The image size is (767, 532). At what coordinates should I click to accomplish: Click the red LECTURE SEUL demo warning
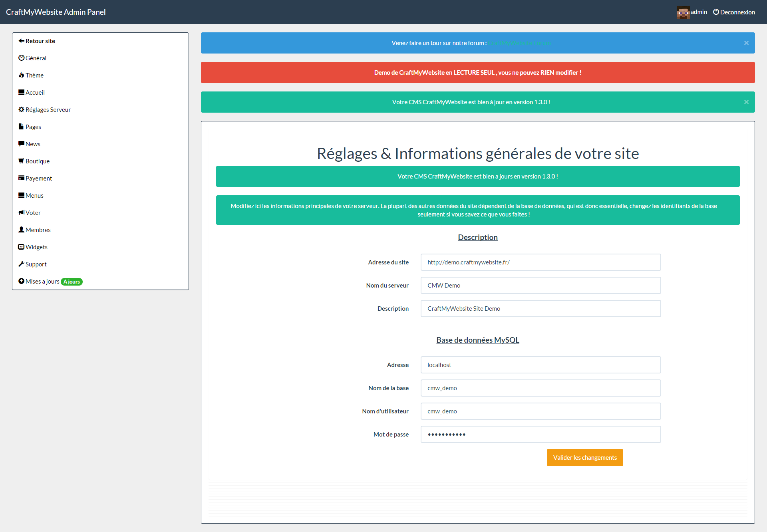(x=478, y=72)
